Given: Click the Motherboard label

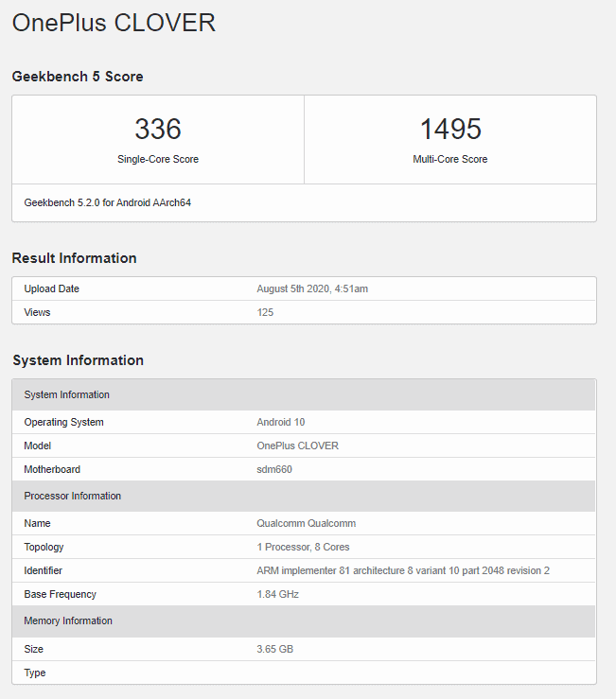Looking at the screenshot, I should click(x=52, y=469).
